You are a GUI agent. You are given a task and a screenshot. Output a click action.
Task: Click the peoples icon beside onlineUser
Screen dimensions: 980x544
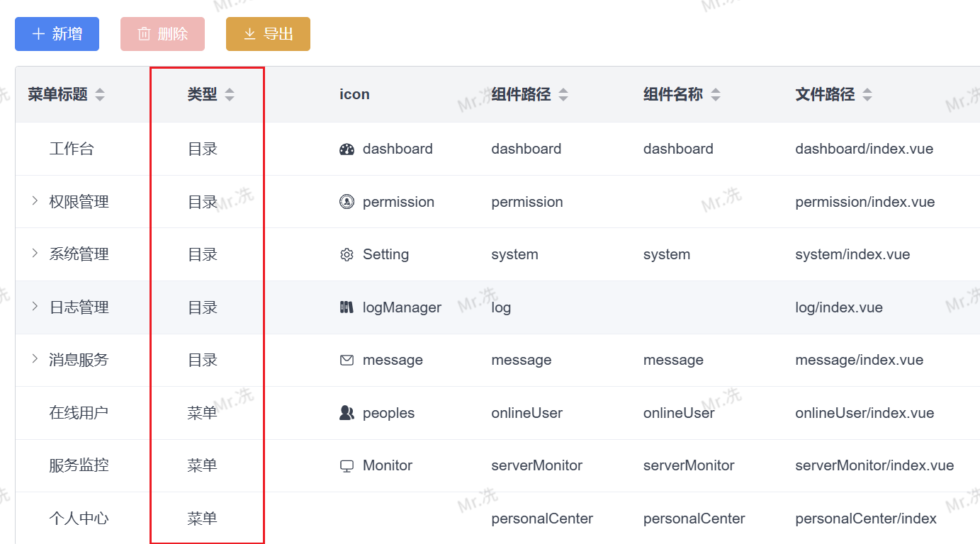click(347, 412)
